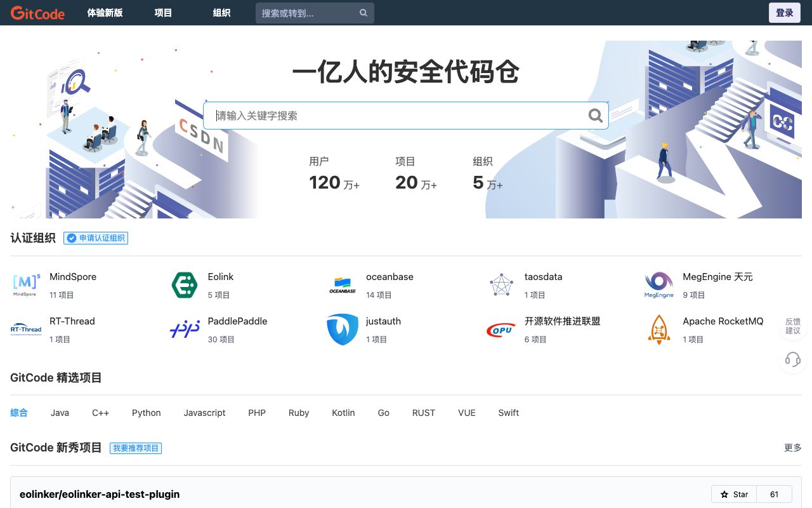Open the PaddlePaddle organization icon

tap(184, 329)
